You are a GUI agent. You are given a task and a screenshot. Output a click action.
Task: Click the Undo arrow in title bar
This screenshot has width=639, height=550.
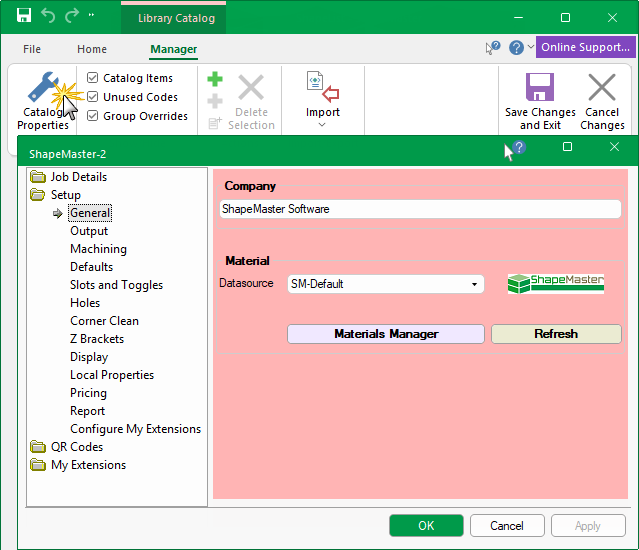tap(48, 17)
